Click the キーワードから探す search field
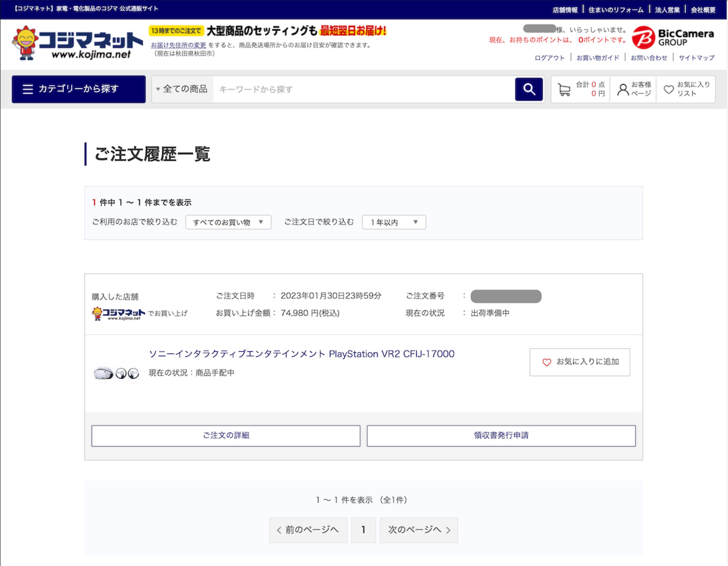 click(x=363, y=89)
